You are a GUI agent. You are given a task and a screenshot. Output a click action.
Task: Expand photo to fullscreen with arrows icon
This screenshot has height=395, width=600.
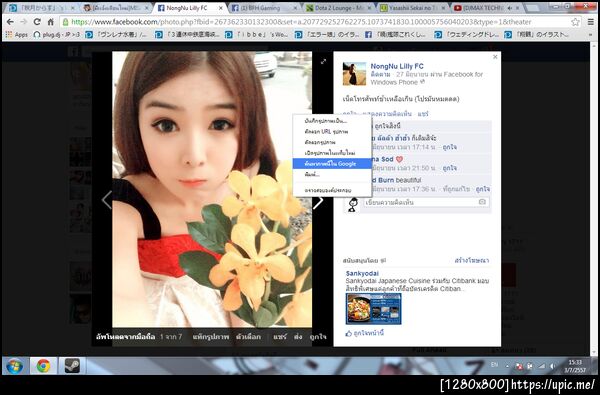(323, 61)
